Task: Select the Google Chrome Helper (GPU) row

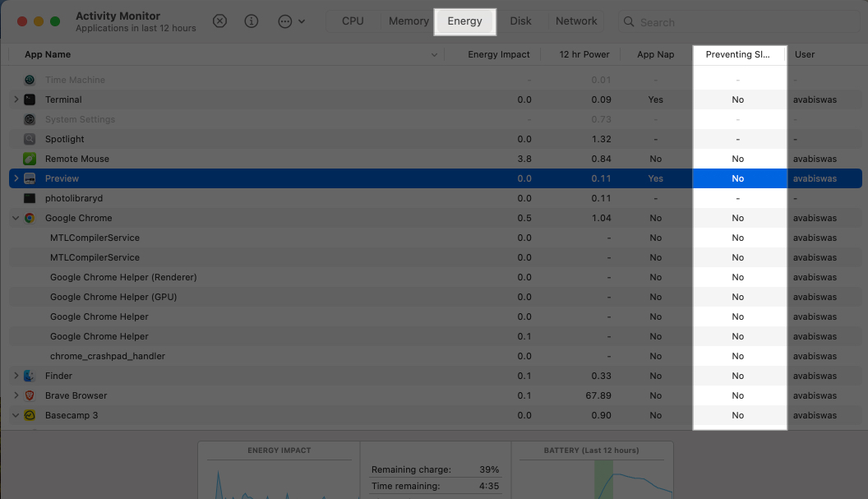Action: click(436, 297)
